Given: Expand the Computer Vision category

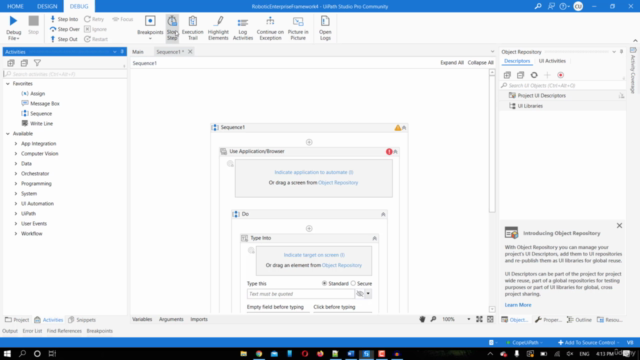Looking at the screenshot, I should pos(16,153).
